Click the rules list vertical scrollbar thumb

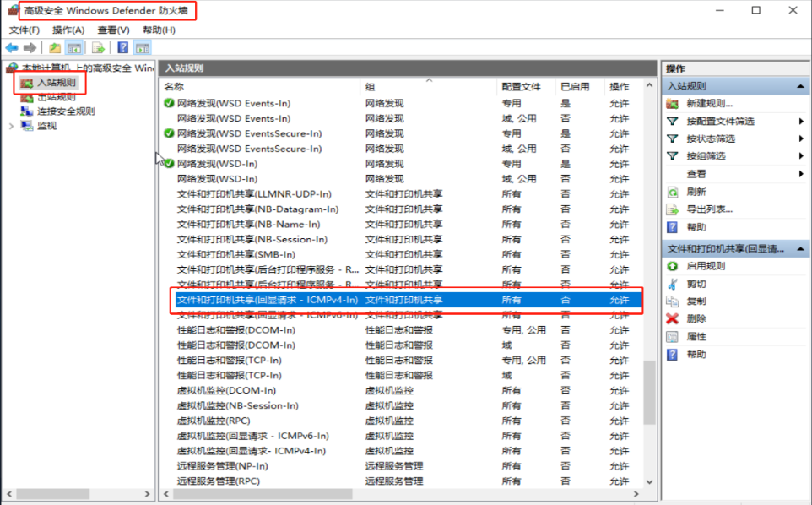(x=649, y=393)
